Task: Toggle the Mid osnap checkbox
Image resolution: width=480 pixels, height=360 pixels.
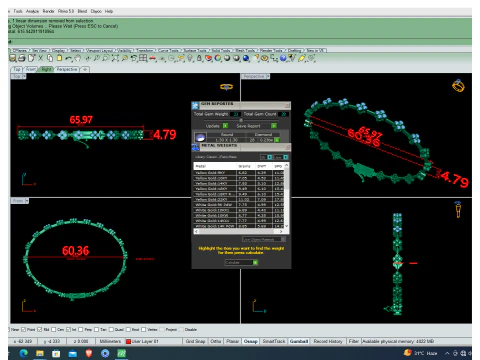Action: pyautogui.click(x=40, y=329)
